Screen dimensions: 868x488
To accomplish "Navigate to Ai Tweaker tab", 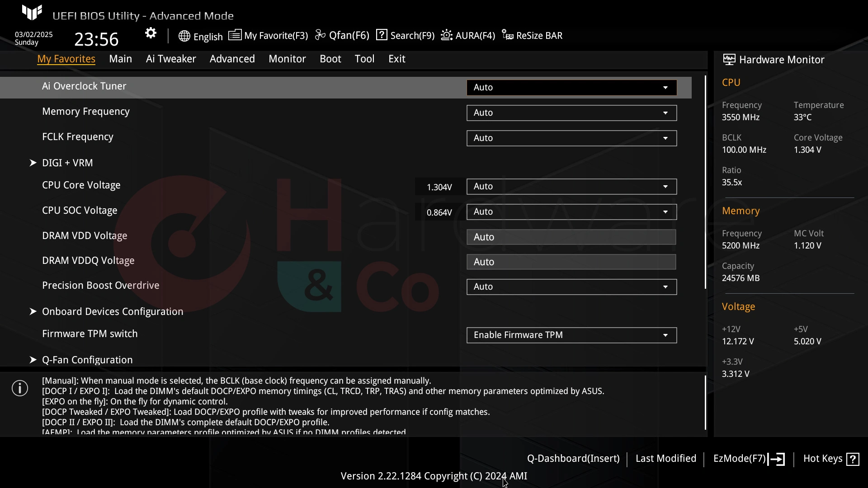I will [x=171, y=58].
